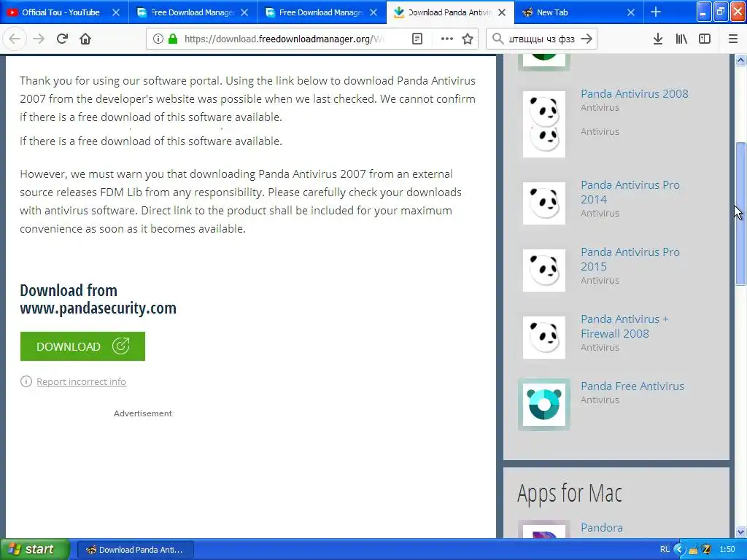Click the green DOWNLOAD button
The height and width of the screenshot is (560, 747).
point(82,346)
